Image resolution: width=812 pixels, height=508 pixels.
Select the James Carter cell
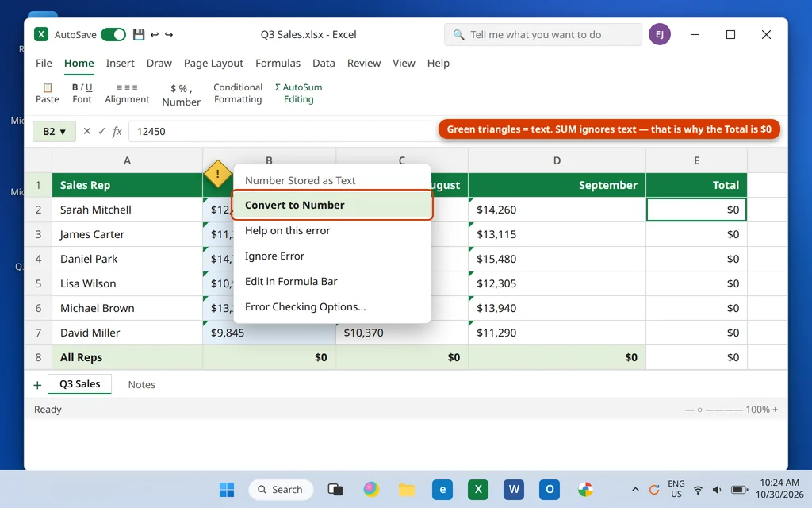click(x=127, y=234)
